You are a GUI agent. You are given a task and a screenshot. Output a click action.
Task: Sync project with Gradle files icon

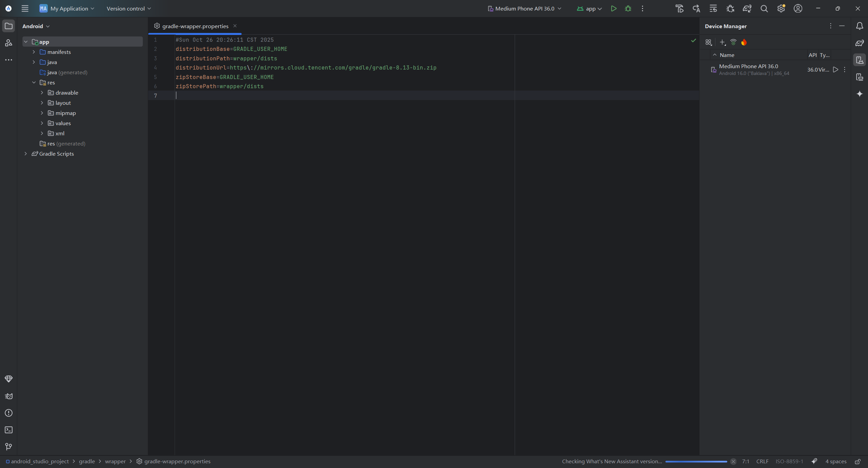747,8
